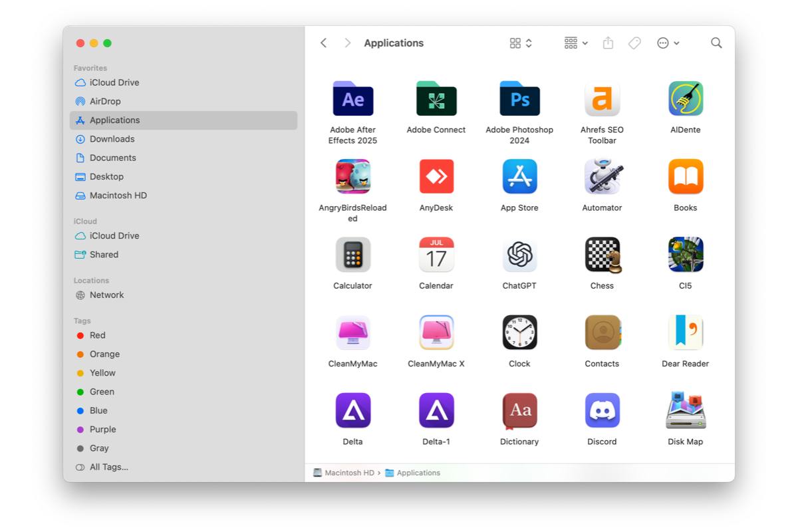Viewport: 798px width, 532px height.
Task: Open Documents in the sidebar
Action: coord(184,158)
